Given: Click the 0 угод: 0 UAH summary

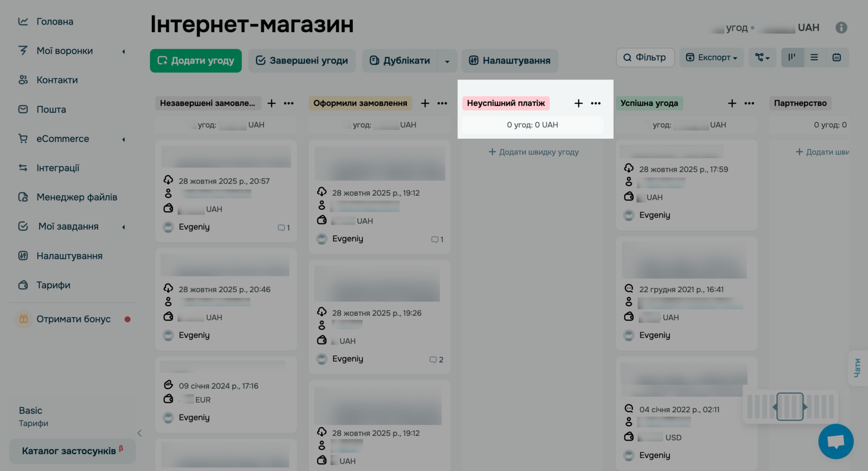Looking at the screenshot, I should [532, 125].
